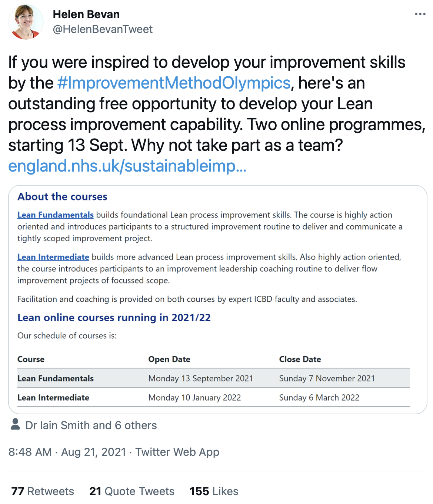
Task: Click Helen Bevan's profile avatar
Action: pos(26,22)
